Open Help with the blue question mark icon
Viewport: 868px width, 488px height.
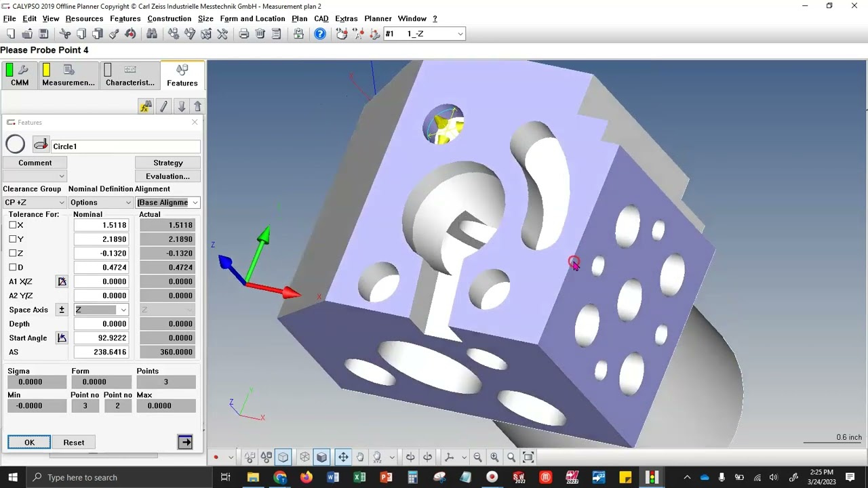coord(320,34)
